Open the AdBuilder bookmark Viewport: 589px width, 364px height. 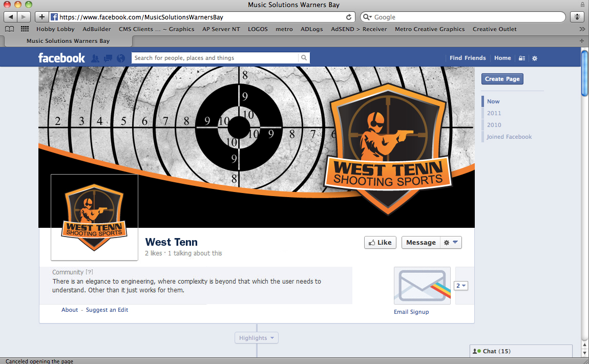[x=96, y=29]
